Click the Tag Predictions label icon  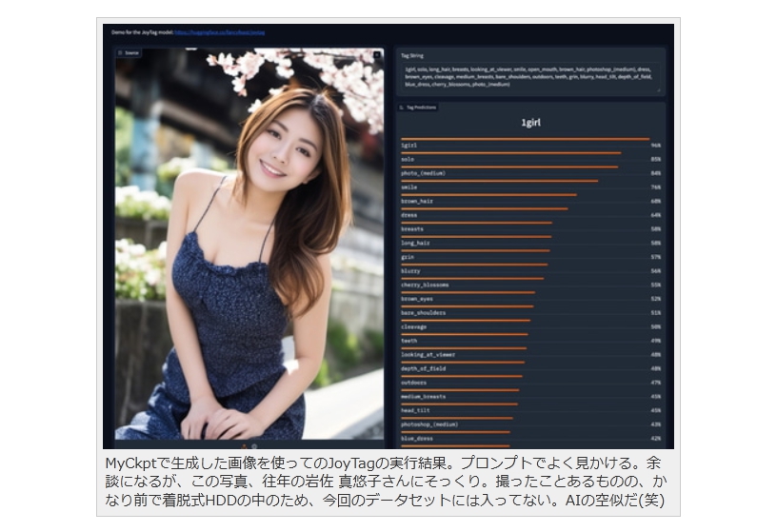(403, 108)
